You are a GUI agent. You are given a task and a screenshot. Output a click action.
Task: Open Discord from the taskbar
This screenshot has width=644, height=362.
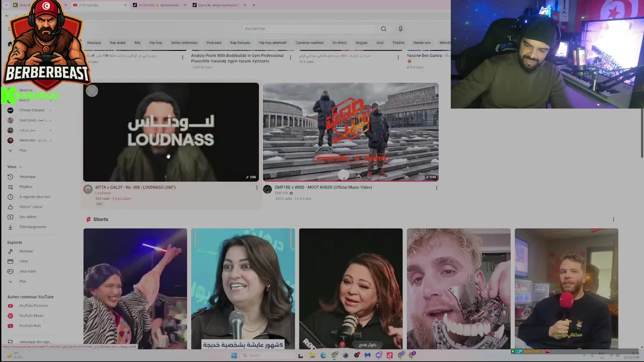(x=378, y=355)
